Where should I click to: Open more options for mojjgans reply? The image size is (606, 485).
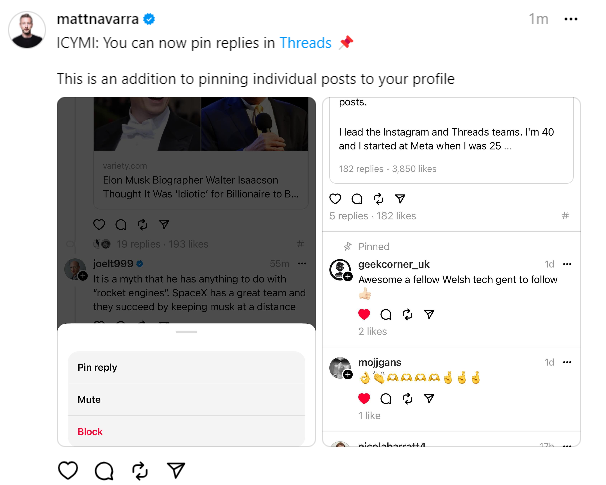click(x=568, y=362)
